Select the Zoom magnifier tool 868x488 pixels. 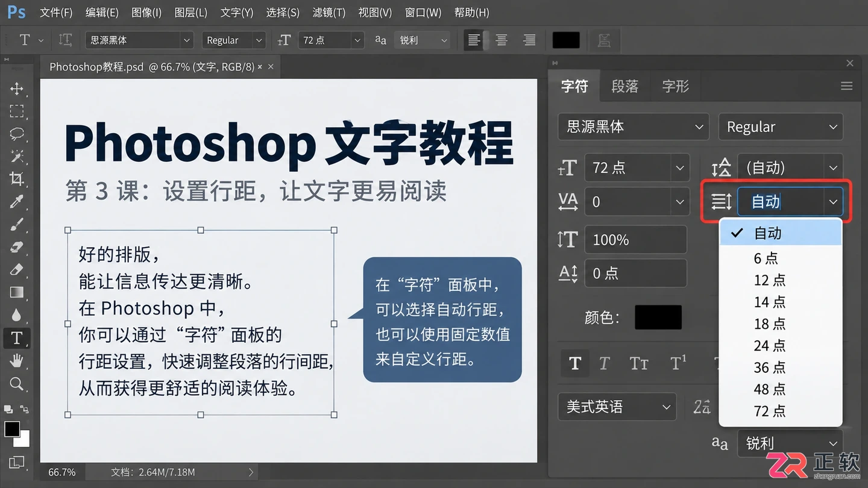16,384
